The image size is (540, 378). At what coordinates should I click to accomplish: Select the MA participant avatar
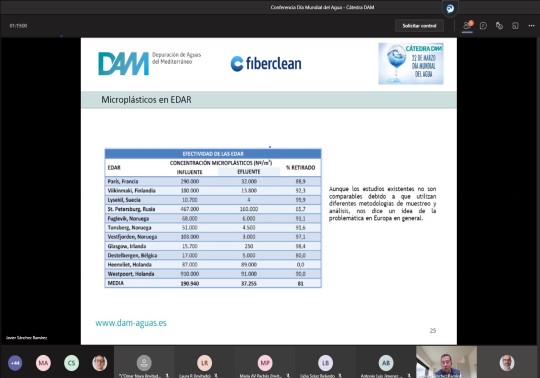click(x=43, y=363)
